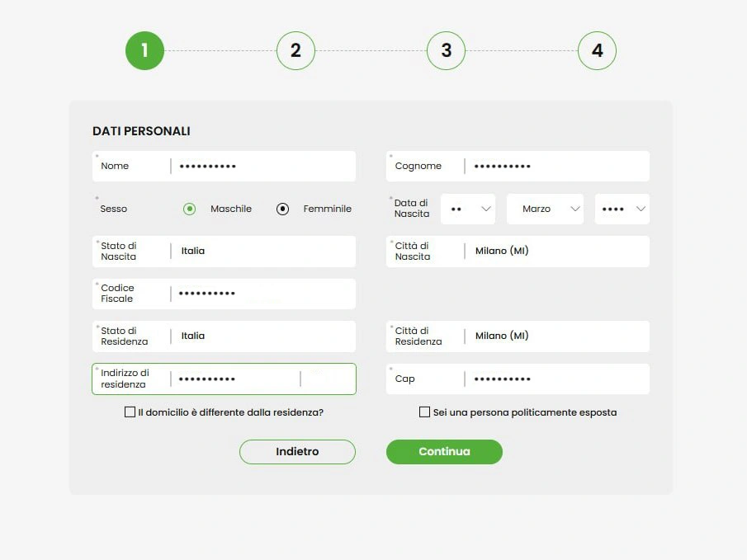Check the persona politicamente esposta box
Viewport: 747px width, 560px height.
[x=424, y=412]
